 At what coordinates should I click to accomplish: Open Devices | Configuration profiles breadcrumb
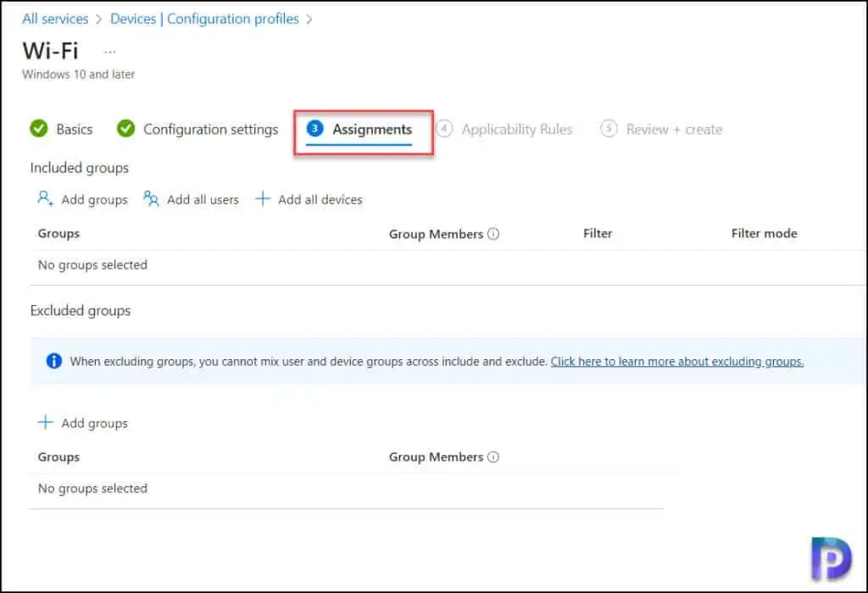pos(204,19)
